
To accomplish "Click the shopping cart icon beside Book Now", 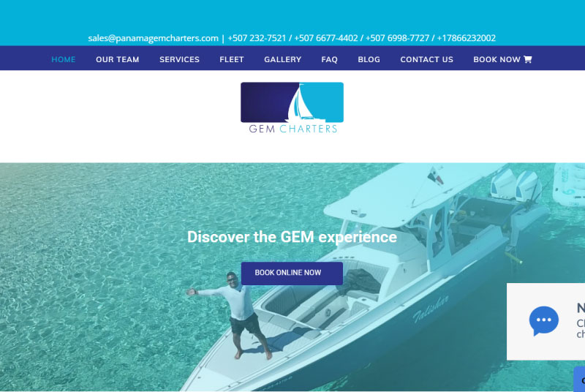I will pos(527,59).
